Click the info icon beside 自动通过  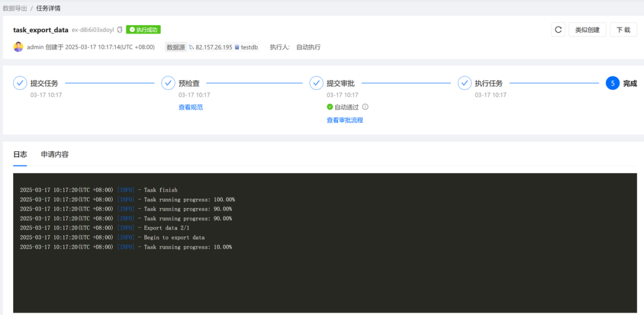coord(366,107)
